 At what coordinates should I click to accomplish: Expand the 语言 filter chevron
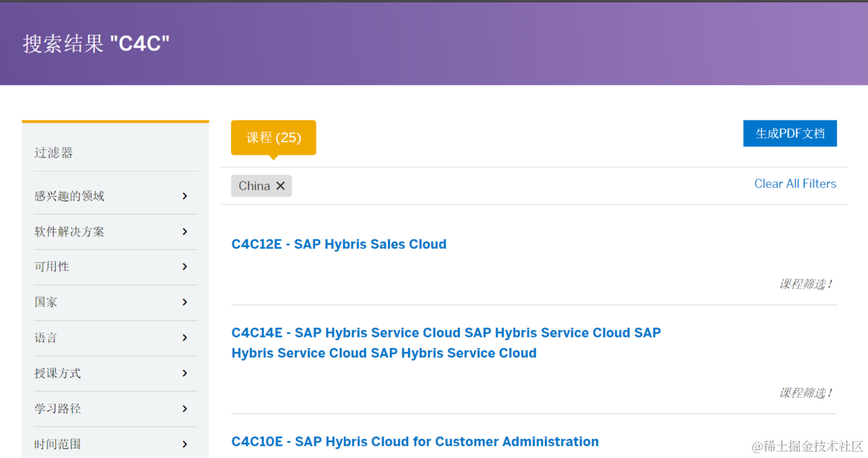click(x=185, y=338)
